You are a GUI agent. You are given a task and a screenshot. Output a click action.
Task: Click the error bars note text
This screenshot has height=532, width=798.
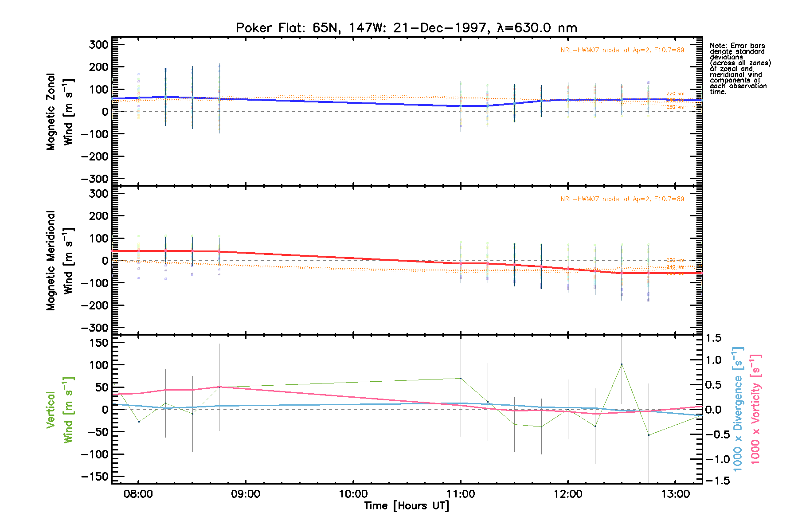tap(739, 69)
